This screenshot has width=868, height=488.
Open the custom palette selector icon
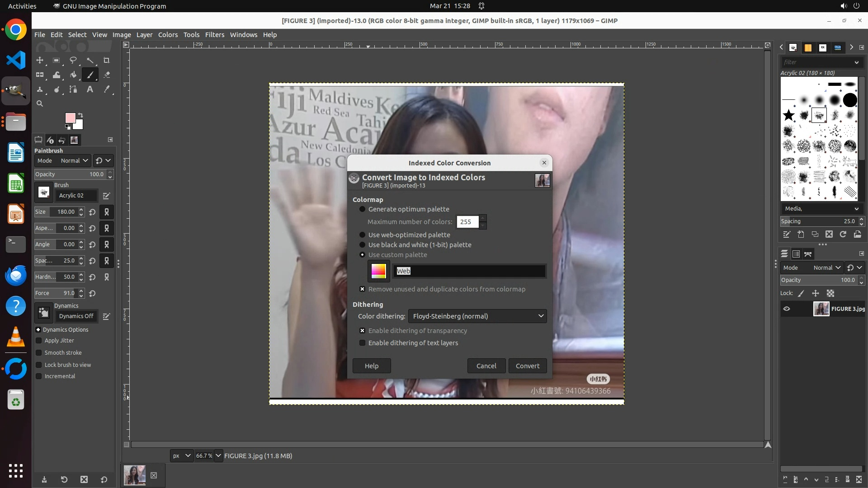(x=378, y=271)
